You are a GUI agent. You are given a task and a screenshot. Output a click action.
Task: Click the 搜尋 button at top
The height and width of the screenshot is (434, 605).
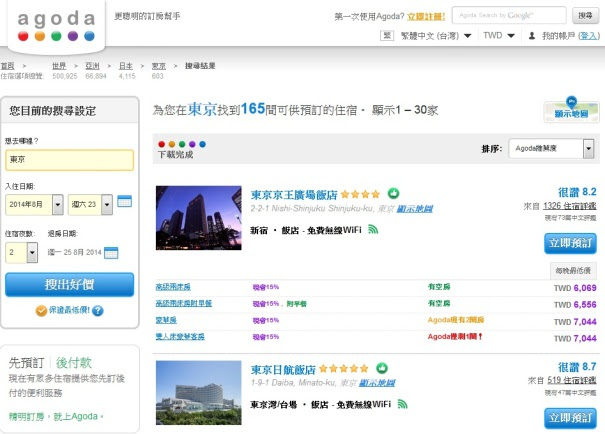(x=585, y=15)
